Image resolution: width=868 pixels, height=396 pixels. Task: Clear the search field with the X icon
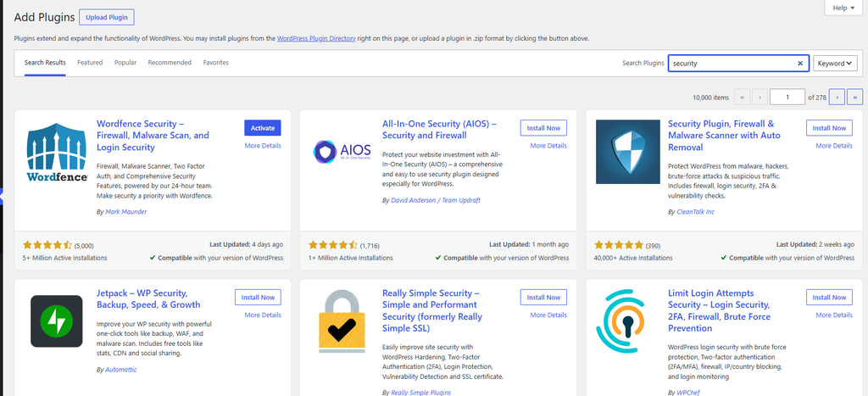[x=800, y=63]
